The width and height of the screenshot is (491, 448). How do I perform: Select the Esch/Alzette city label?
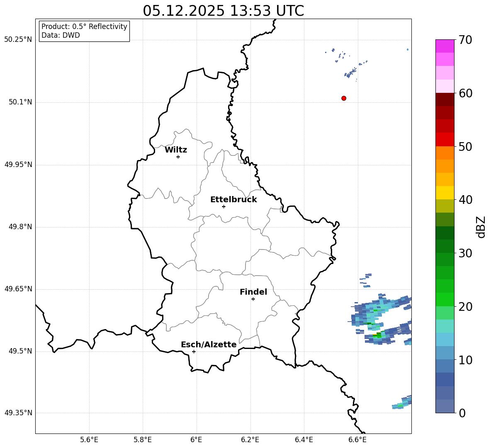209,344
